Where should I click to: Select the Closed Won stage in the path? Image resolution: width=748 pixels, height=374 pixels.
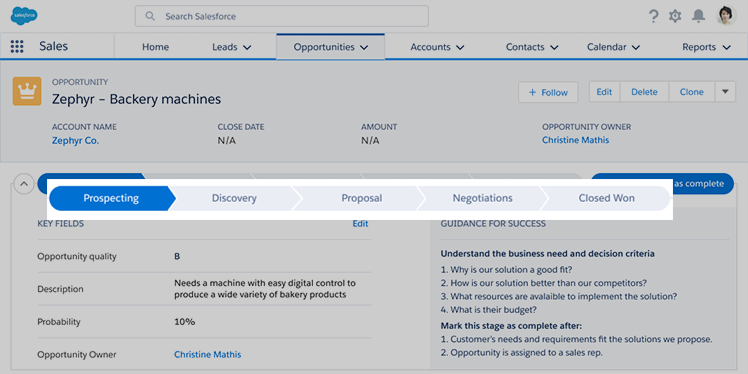tap(606, 198)
